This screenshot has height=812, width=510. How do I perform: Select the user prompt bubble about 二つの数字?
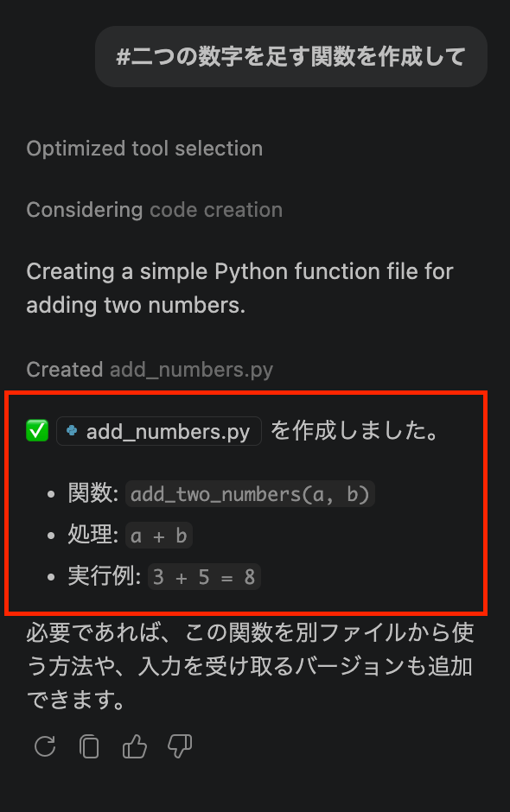pyautogui.click(x=290, y=56)
